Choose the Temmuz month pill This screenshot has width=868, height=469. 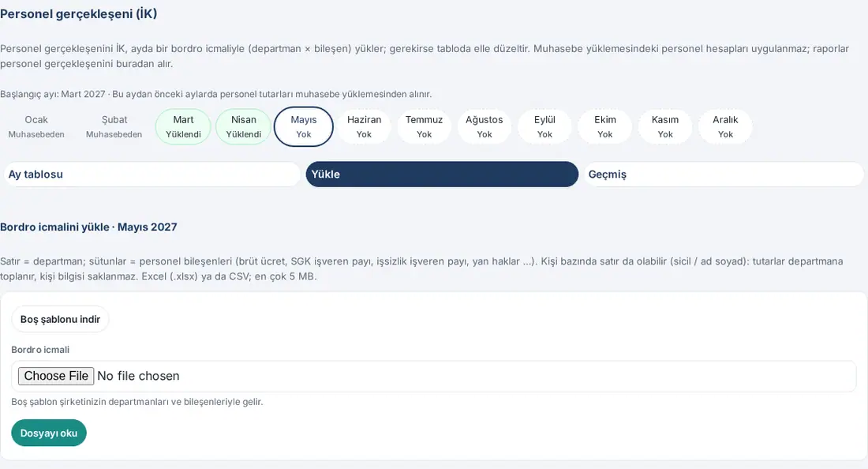click(424, 127)
